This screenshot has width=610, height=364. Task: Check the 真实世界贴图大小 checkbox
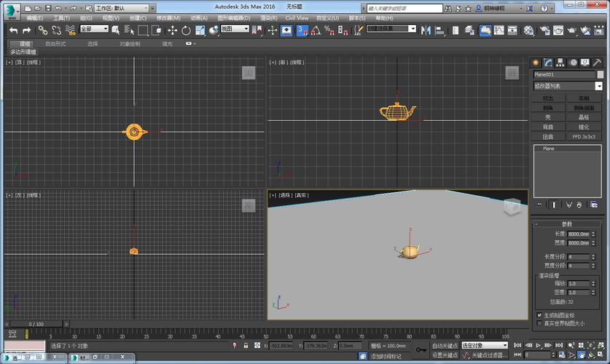[539, 323]
